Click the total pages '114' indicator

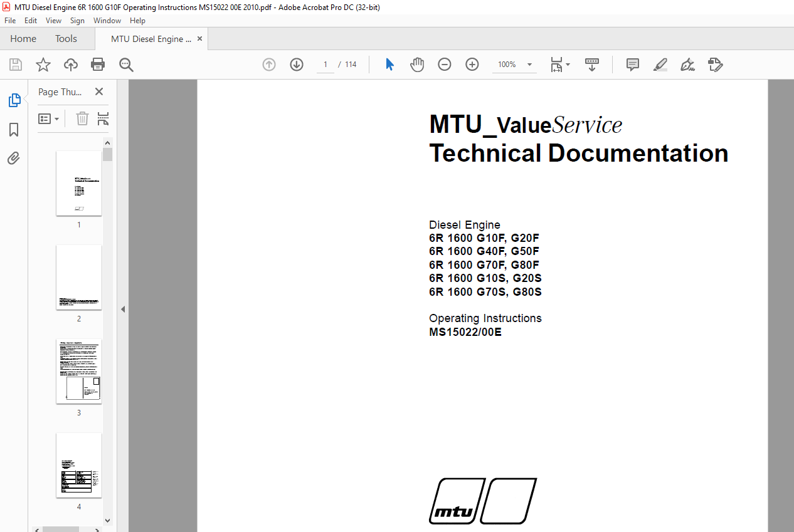pos(351,65)
